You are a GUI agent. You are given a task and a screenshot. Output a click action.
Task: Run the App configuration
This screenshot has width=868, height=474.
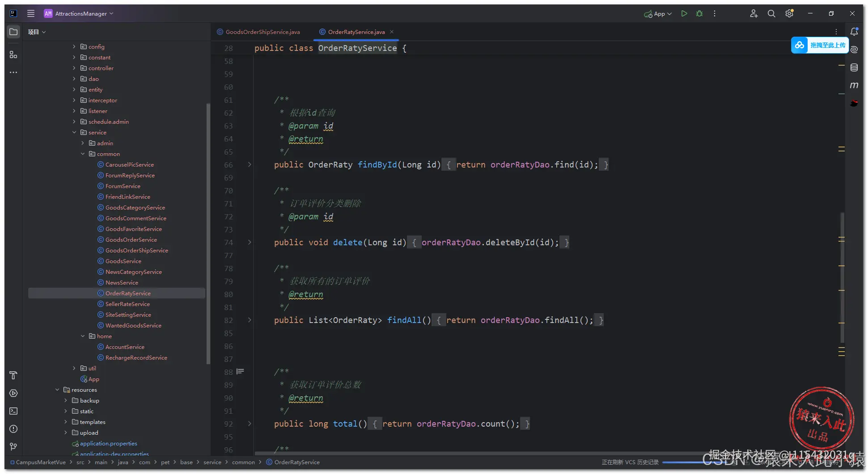click(x=684, y=13)
